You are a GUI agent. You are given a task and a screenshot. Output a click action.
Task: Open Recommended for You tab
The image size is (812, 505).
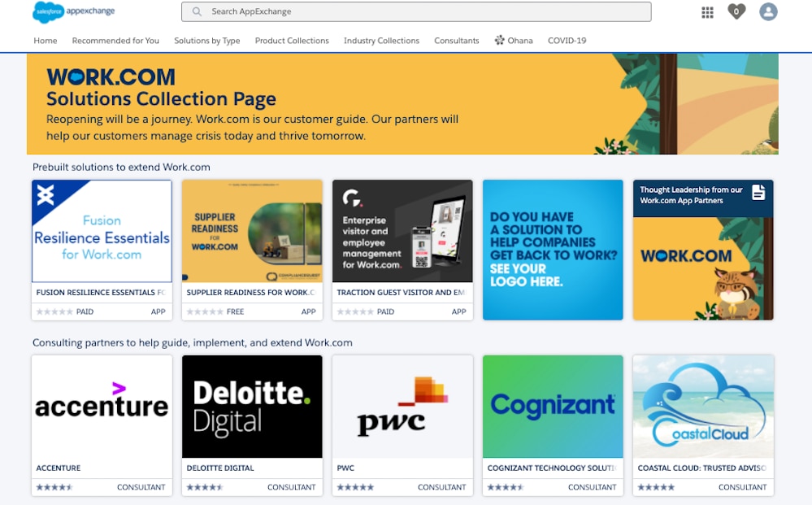pos(115,41)
